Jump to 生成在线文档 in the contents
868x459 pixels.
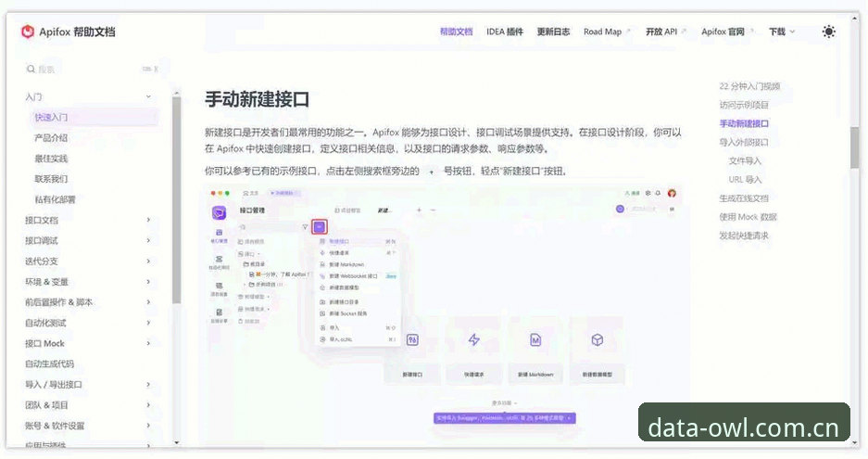[x=744, y=198]
